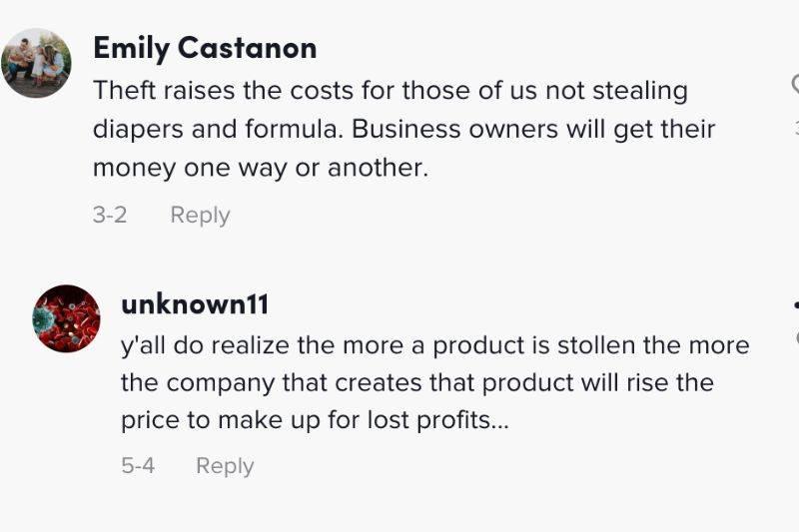
Task: Click the line starting "the company that creates"
Action: pos(416,383)
